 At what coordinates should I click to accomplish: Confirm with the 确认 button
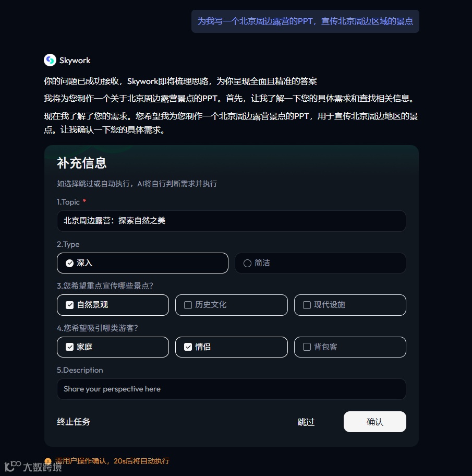pyautogui.click(x=374, y=422)
